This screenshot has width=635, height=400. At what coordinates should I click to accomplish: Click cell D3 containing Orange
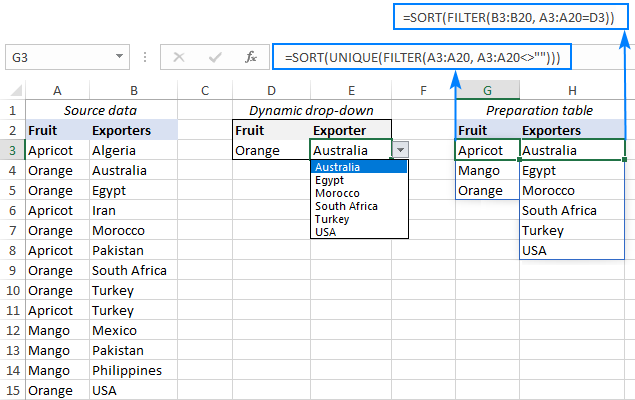269,151
